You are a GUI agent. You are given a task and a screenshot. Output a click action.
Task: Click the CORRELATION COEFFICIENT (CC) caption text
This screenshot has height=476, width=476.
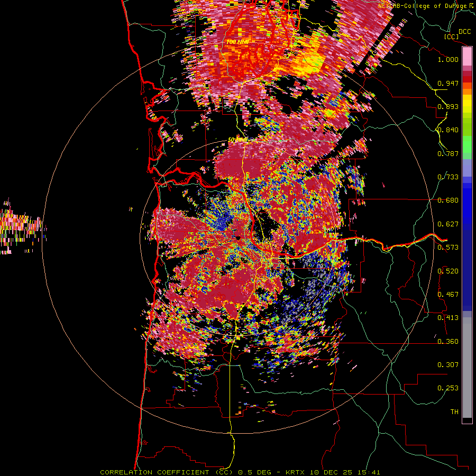click(x=167, y=472)
